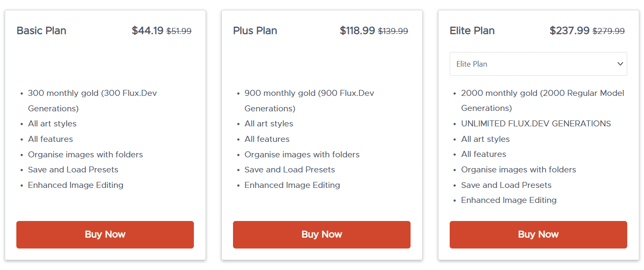Select the Basic Plan title
Screen dimensions: 644x270
[x=41, y=31]
